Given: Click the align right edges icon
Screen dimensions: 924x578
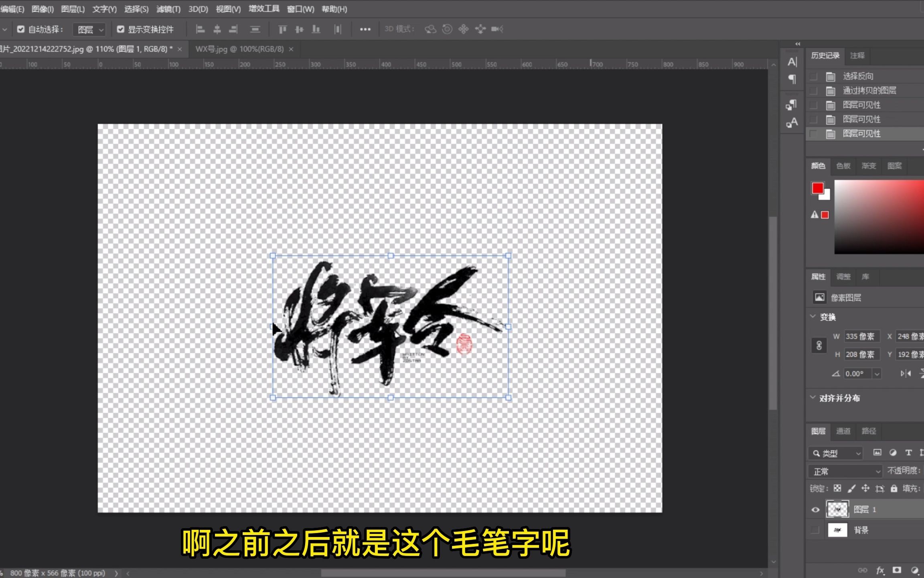Looking at the screenshot, I should pos(233,29).
